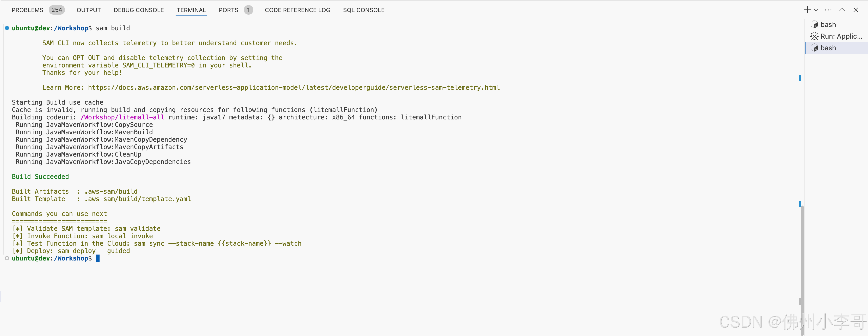
Task: Click the /Workshop/litemall-all path link
Action: click(122, 117)
